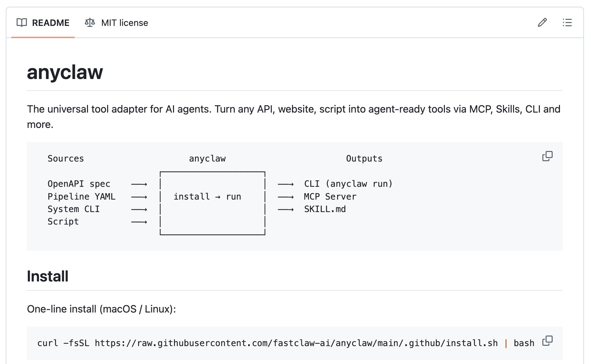The width and height of the screenshot is (591, 364).
Task: Copy the curl install command
Action: point(547,341)
